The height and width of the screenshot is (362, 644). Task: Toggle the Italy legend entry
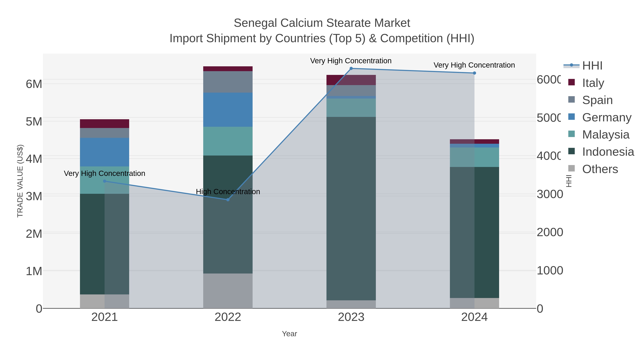[x=586, y=83]
